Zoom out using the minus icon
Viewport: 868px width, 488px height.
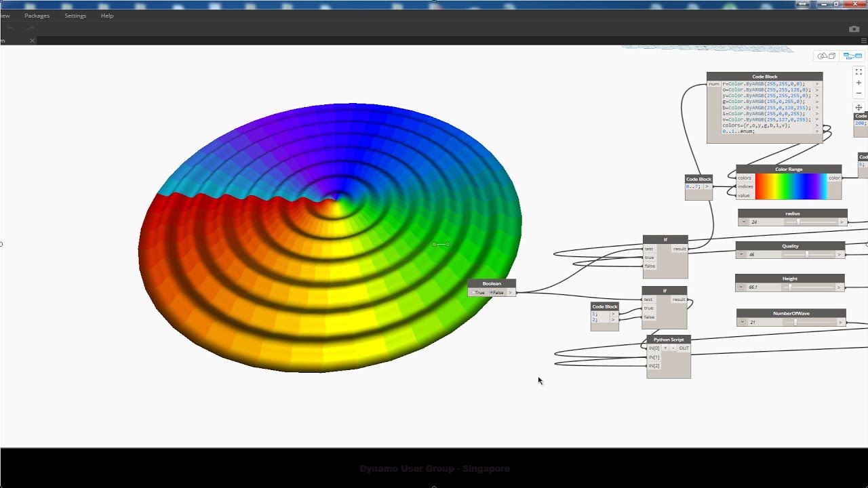point(859,93)
